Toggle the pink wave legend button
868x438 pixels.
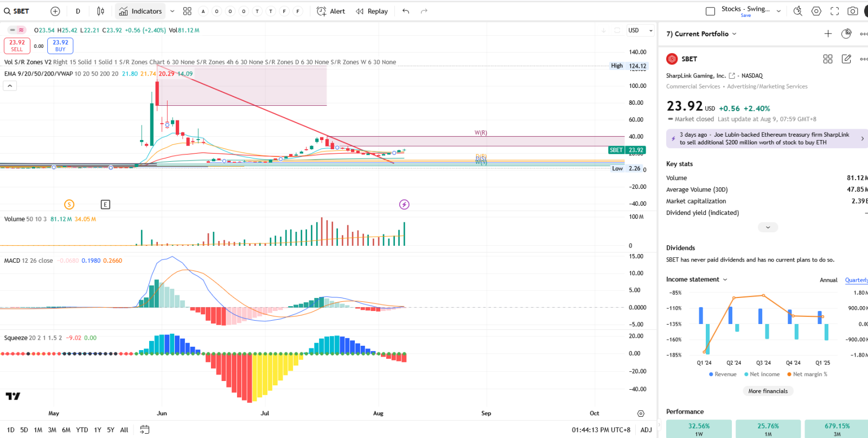coord(21,30)
